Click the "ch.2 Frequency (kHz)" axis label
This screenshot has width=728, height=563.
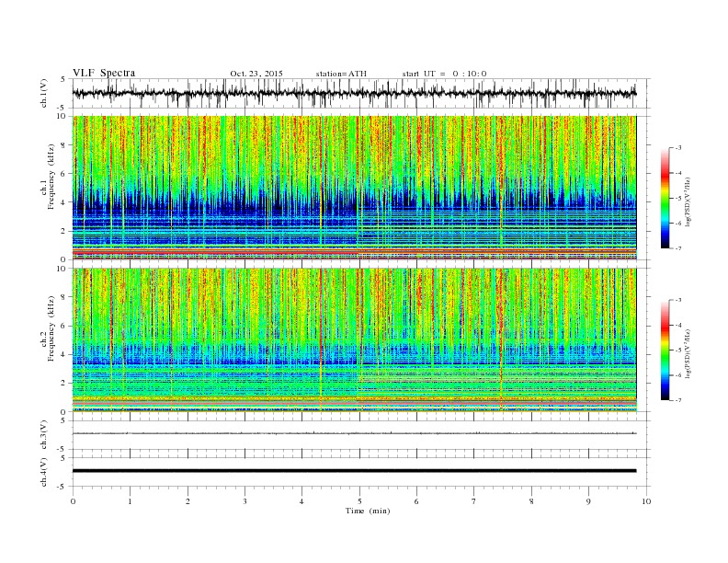(x=48, y=329)
